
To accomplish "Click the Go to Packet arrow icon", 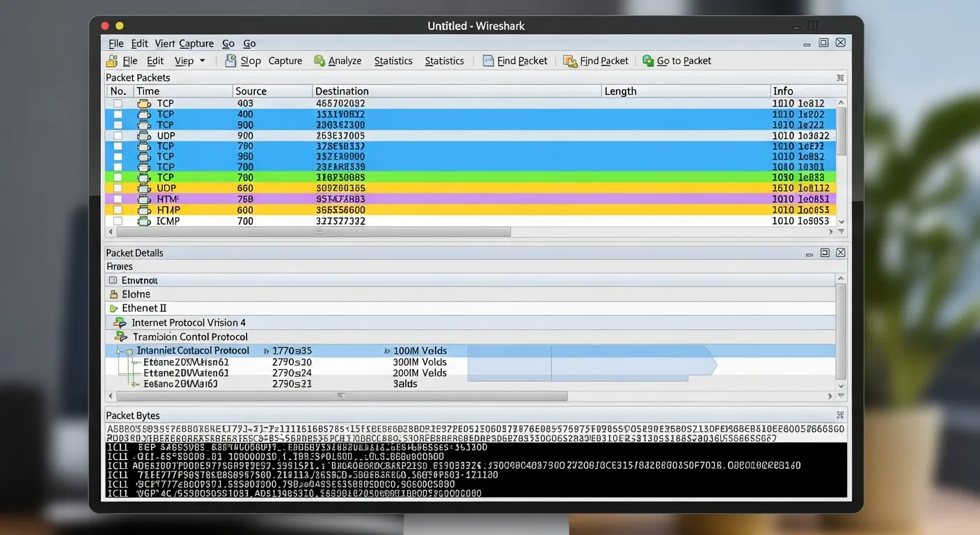I will 648,61.
